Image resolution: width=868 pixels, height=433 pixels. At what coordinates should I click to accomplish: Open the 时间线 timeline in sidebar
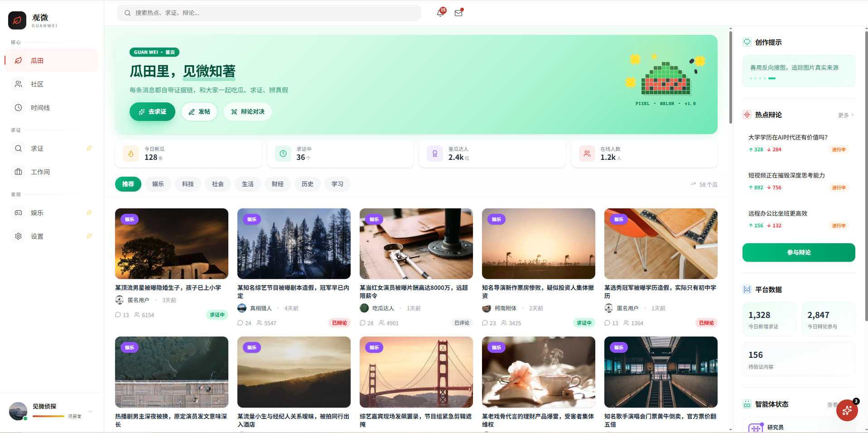tap(51, 107)
